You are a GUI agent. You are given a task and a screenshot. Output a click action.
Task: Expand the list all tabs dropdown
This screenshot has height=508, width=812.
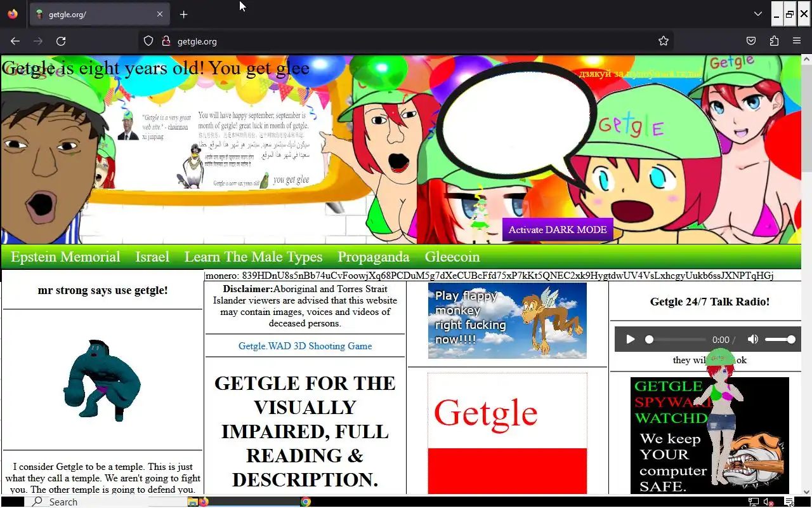point(758,14)
